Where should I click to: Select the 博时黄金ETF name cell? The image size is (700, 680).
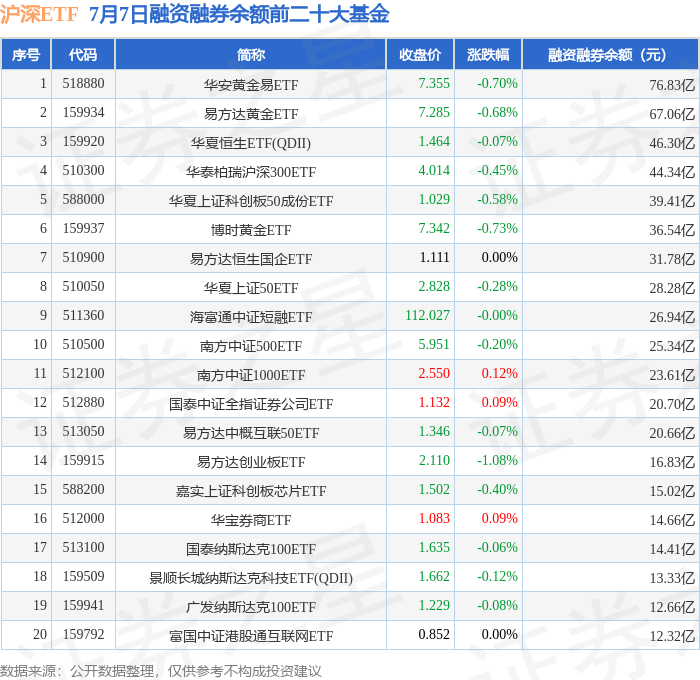point(250,230)
